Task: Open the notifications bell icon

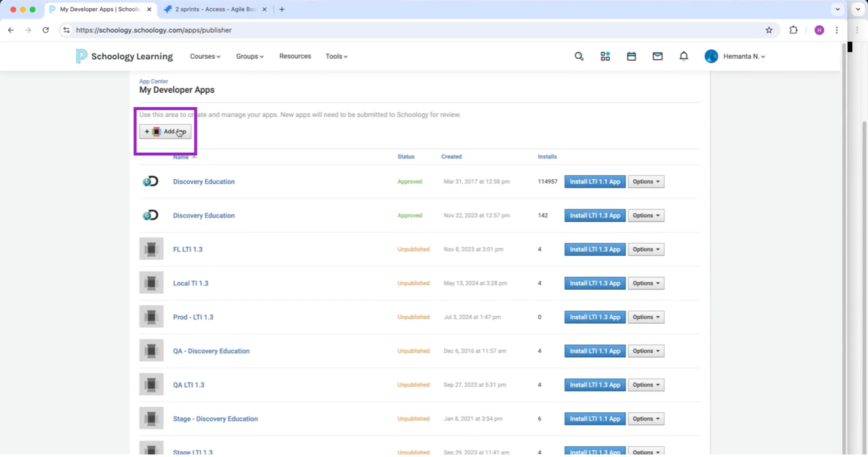Action: click(x=684, y=56)
